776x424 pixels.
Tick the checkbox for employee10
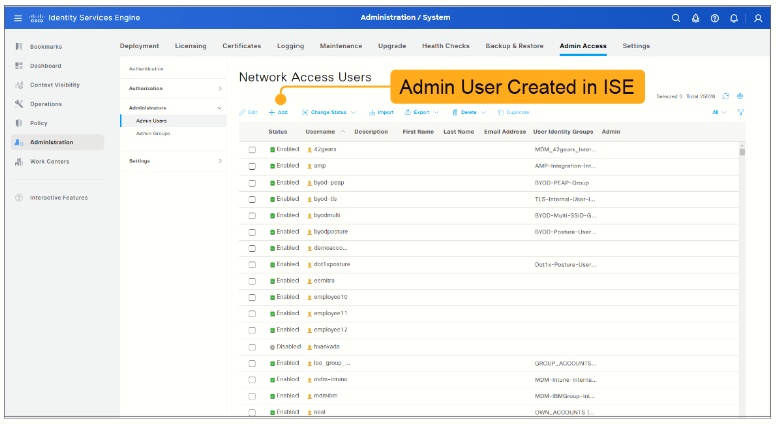[252, 297]
